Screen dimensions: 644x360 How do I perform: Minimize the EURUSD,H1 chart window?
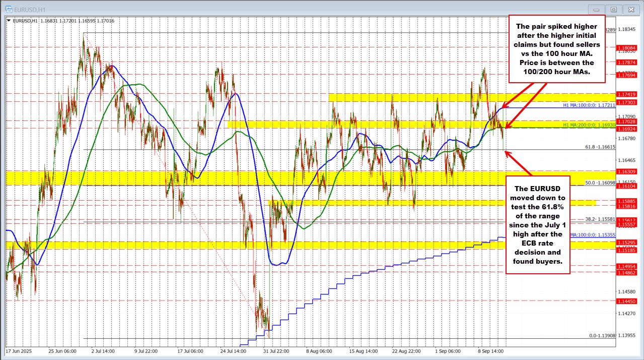click(x=597, y=9)
